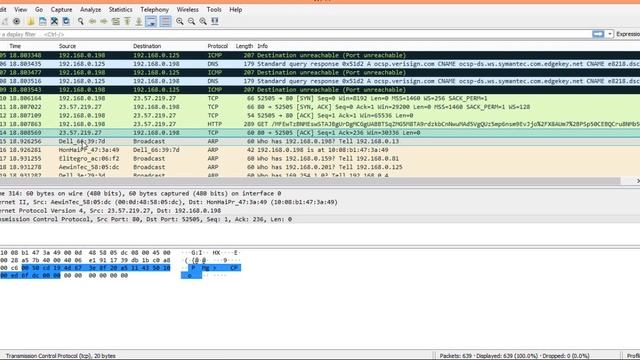The image size is (640, 360).
Task: Click first hex row starting 10 08 b1
Action: tap(85, 253)
